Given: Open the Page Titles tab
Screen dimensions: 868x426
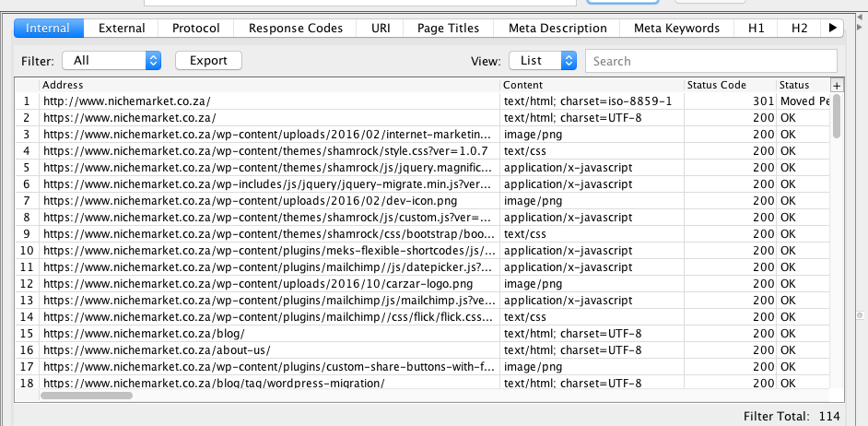Looking at the screenshot, I should click(449, 29).
